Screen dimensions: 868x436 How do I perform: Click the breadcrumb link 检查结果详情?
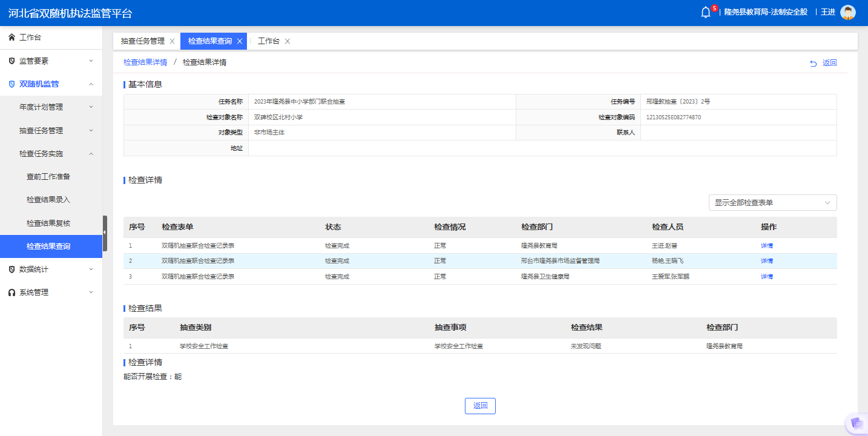[x=145, y=62]
